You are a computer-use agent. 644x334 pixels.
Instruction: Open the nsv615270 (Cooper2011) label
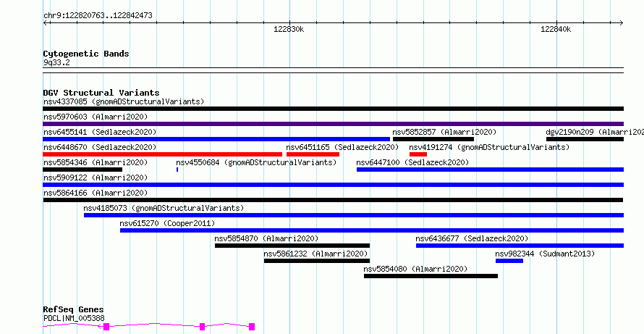[167, 223]
